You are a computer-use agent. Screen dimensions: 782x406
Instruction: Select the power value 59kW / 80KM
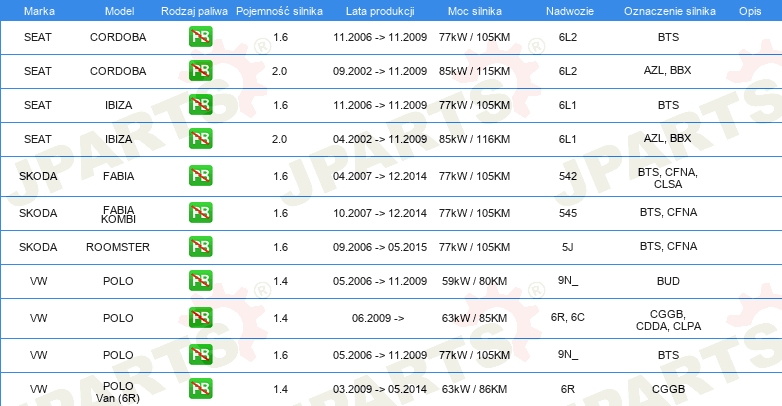474,281
